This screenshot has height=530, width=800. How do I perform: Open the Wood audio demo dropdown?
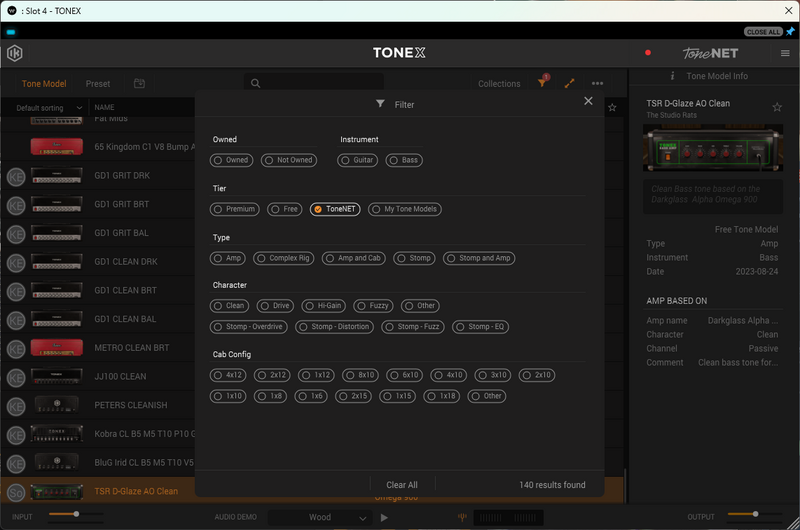[x=320, y=518]
